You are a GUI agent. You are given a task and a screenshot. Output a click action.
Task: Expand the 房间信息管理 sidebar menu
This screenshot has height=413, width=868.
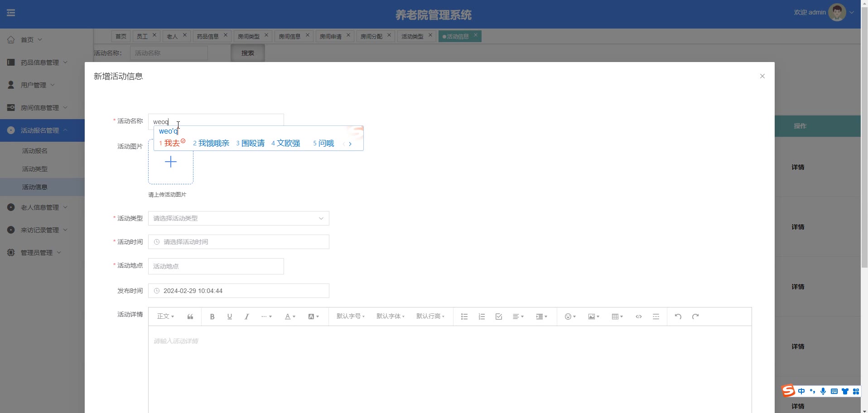pyautogui.click(x=42, y=108)
